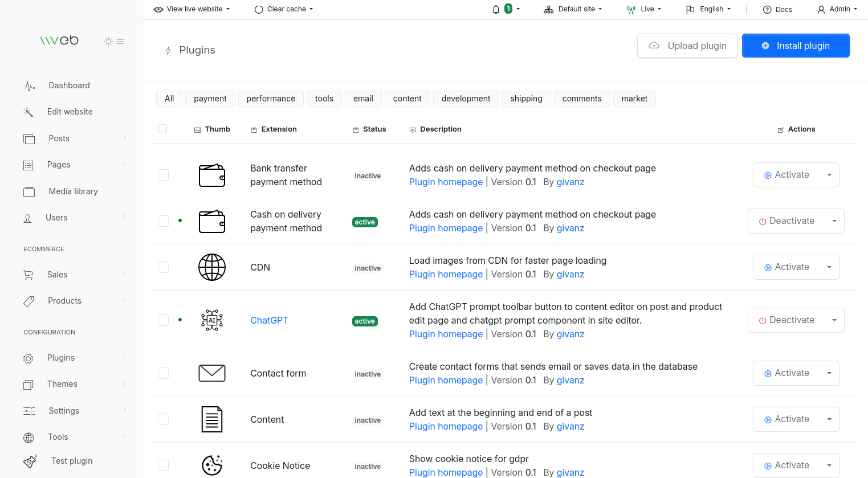Viewport: 868px width, 478px height.
Task: Click the Users icon in sidebar
Action: [27, 218]
